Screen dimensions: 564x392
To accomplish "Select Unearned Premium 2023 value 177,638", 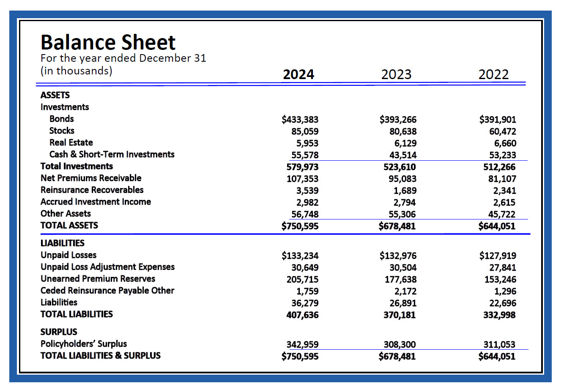I will pos(401,280).
